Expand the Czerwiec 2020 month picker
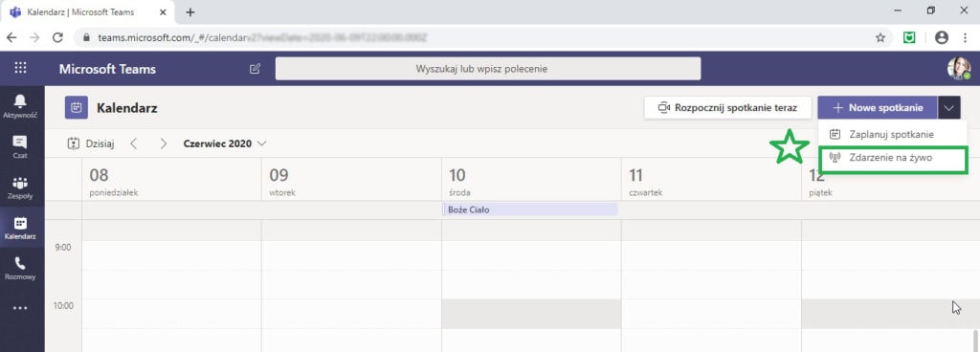Image resolution: width=980 pixels, height=352 pixels. (224, 143)
